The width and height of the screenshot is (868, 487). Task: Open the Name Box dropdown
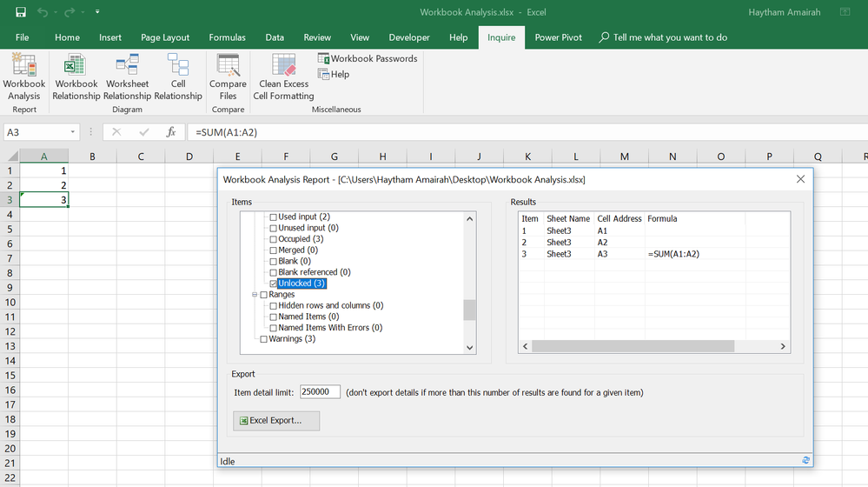(x=72, y=132)
